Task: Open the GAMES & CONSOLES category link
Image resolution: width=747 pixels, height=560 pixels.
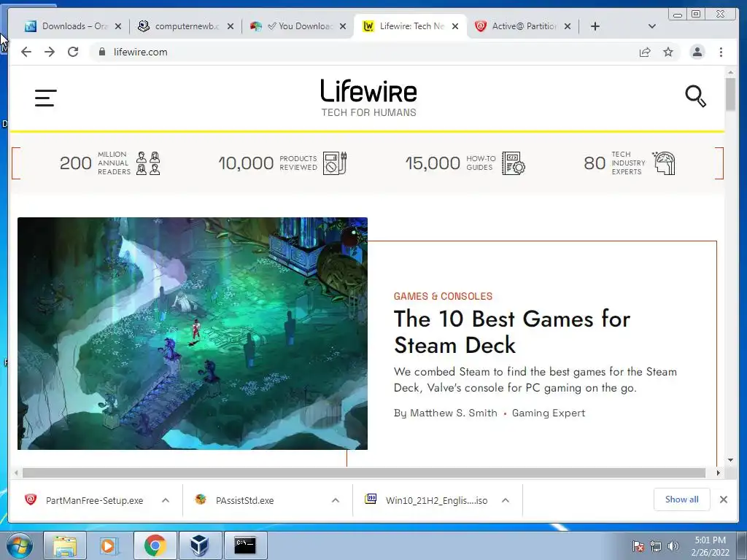Action: [443, 296]
